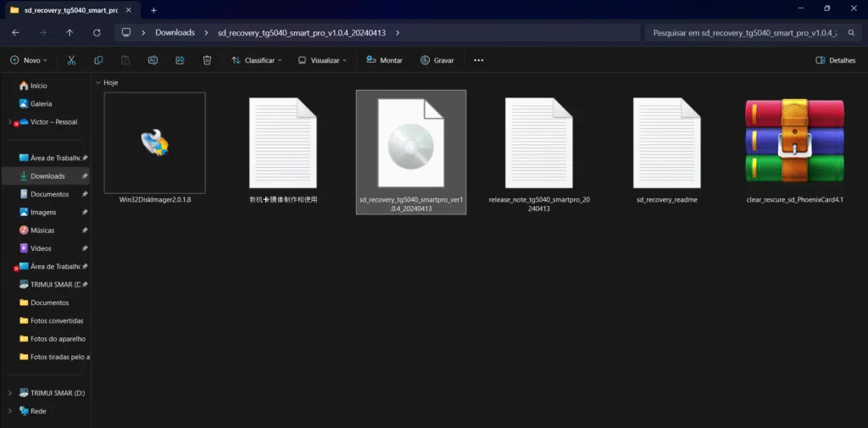Open the Classificar sort dropdown
This screenshot has width=868, height=428.
(258, 60)
